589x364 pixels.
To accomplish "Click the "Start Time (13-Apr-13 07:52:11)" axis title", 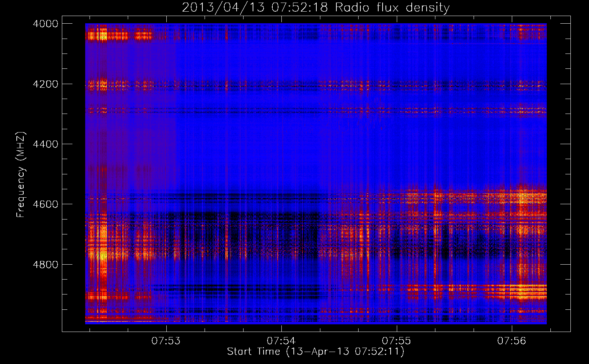I will (x=316, y=352).
